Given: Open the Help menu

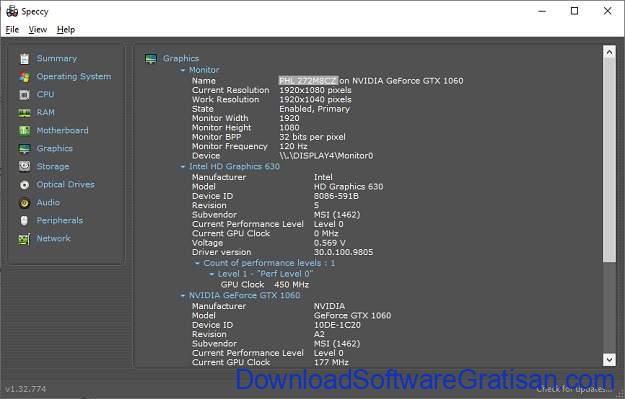Looking at the screenshot, I should pyautogui.click(x=66, y=29).
